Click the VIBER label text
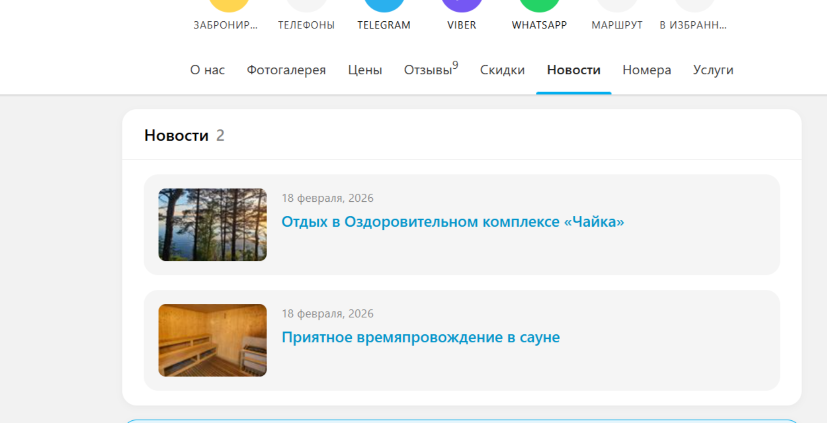The width and height of the screenshot is (827, 423). click(x=461, y=25)
